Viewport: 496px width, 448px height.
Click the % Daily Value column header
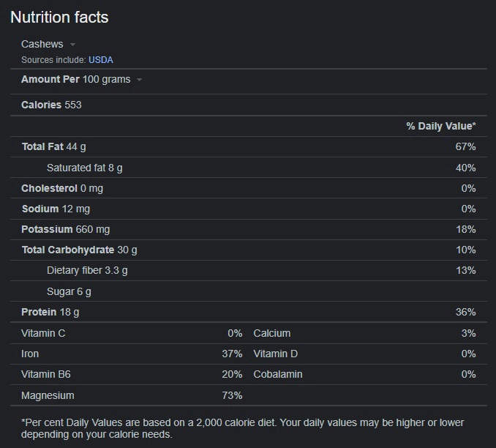(440, 126)
